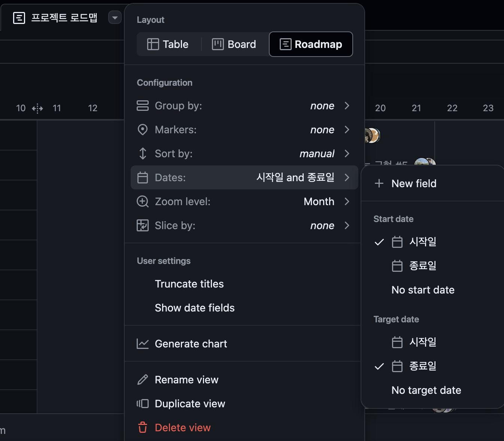Screen dimensions: 504x441
Task: Choose Delete view
Action: point(245,428)
